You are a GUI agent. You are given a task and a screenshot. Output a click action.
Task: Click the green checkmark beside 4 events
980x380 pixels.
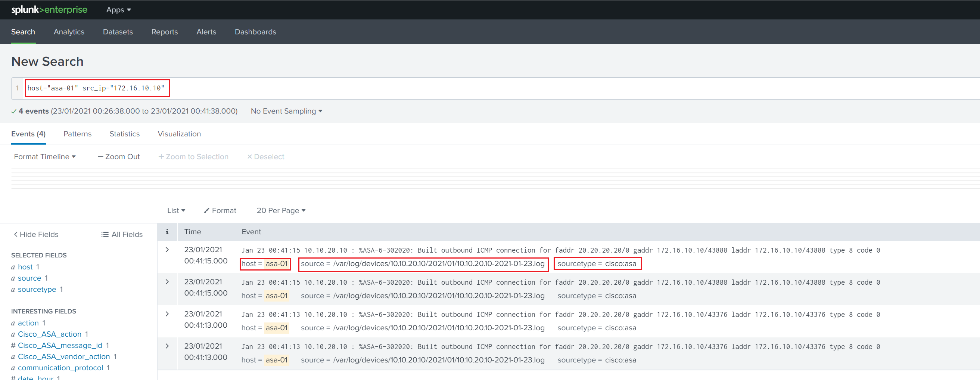pos(14,111)
